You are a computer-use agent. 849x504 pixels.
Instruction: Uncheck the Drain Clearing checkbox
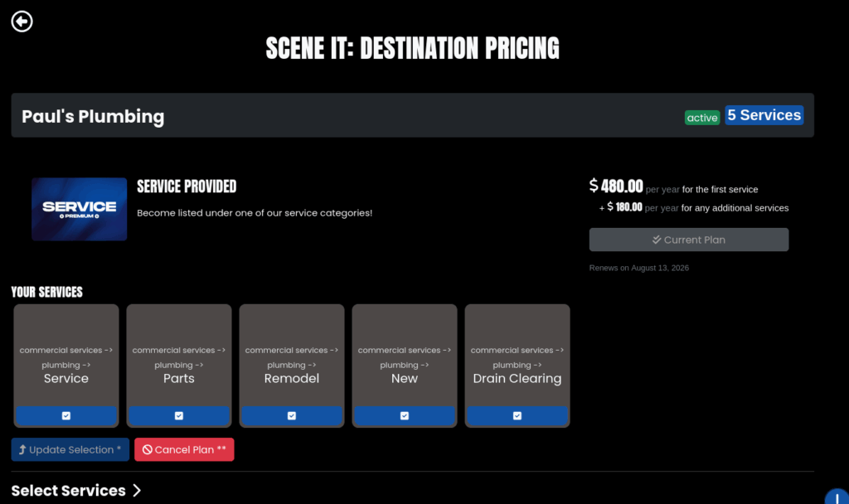pyautogui.click(x=517, y=415)
